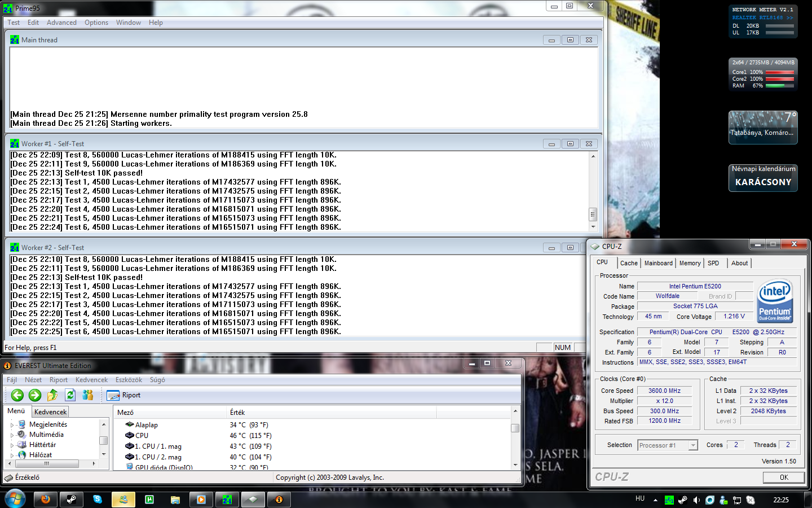Show hidden tray icons arrow
The height and width of the screenshot is (508, 812).
(655, 500)
